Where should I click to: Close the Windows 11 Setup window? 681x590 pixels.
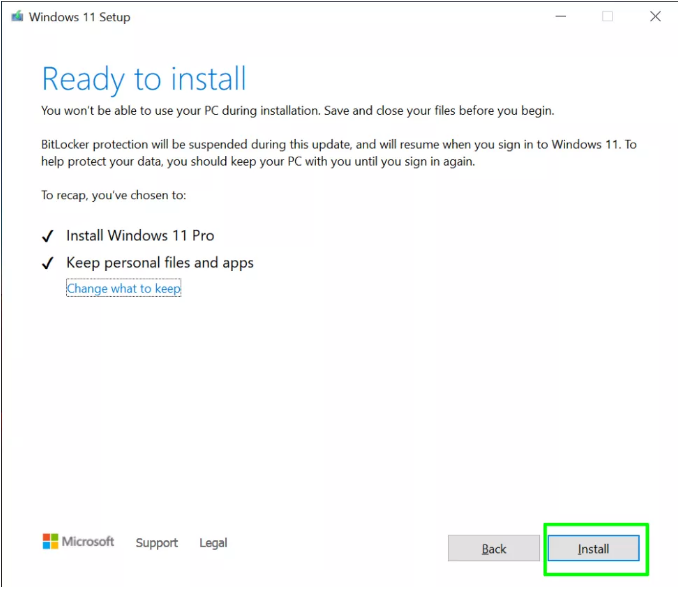(x=657, y=17)
